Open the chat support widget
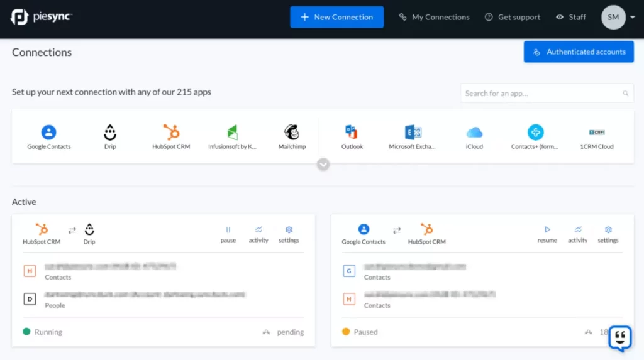 pos(619,338)
